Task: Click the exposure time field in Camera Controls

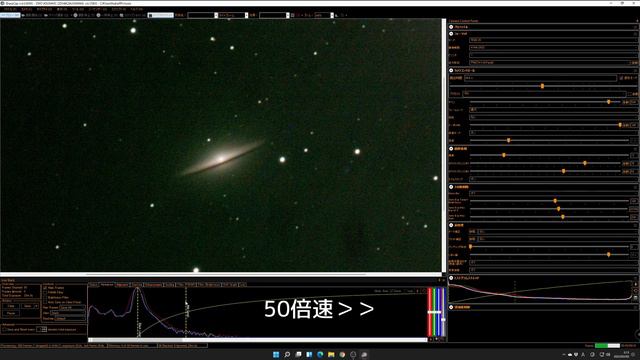Action: (540, 78)
